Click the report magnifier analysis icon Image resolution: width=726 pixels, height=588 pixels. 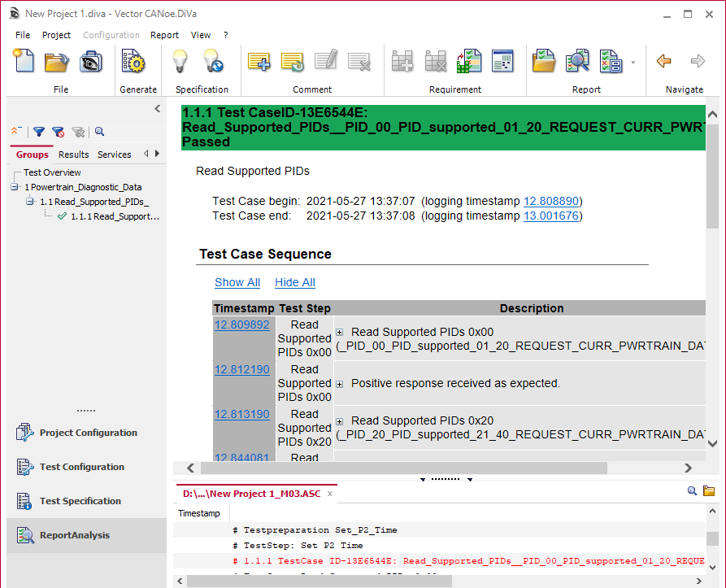577,61
